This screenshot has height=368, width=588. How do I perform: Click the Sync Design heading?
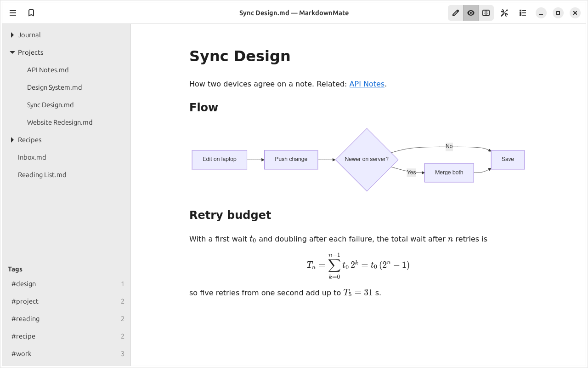pyautogui.click(x=240, y=56)
